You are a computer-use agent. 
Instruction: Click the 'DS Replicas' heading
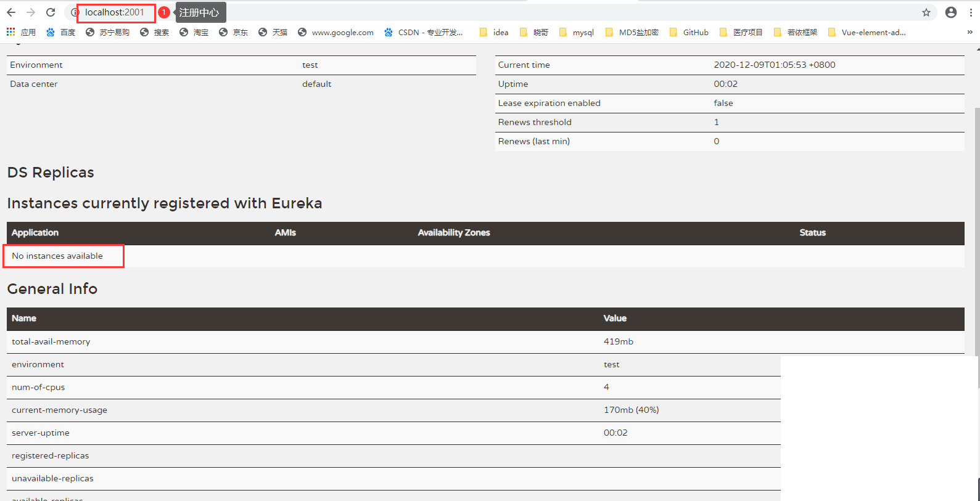pyautogui.click(x=51, y=173)
